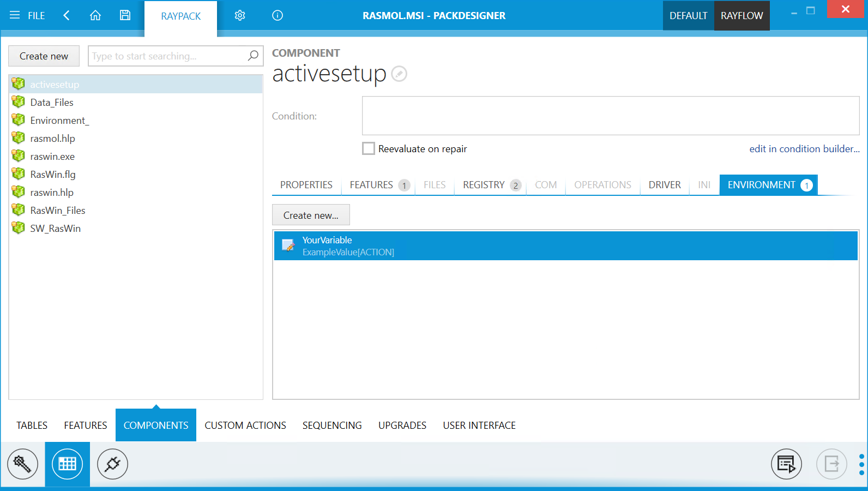Click into the Condition text box

coord(611,116)
